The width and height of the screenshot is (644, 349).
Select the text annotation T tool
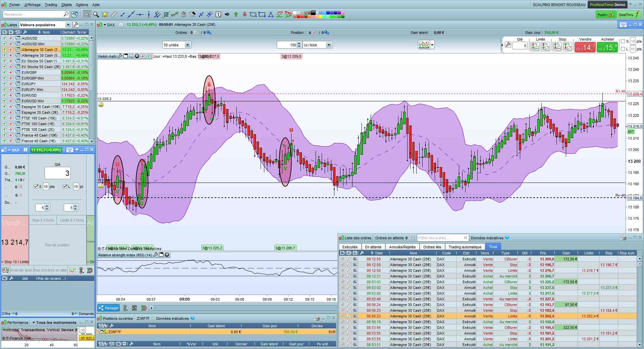[x=218, y=14]
